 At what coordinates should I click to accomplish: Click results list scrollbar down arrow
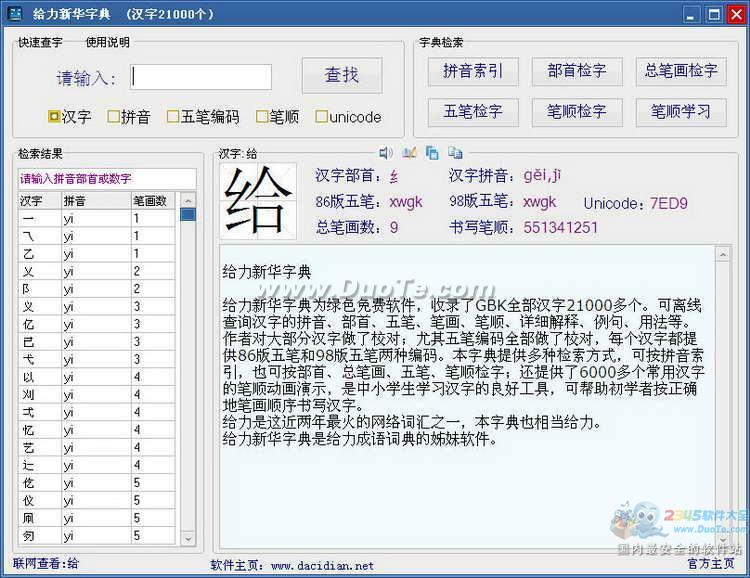[188, 538]
